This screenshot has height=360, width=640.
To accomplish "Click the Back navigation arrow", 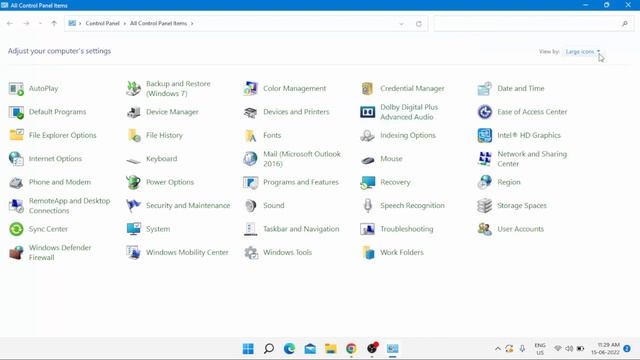I will point(10,24).
